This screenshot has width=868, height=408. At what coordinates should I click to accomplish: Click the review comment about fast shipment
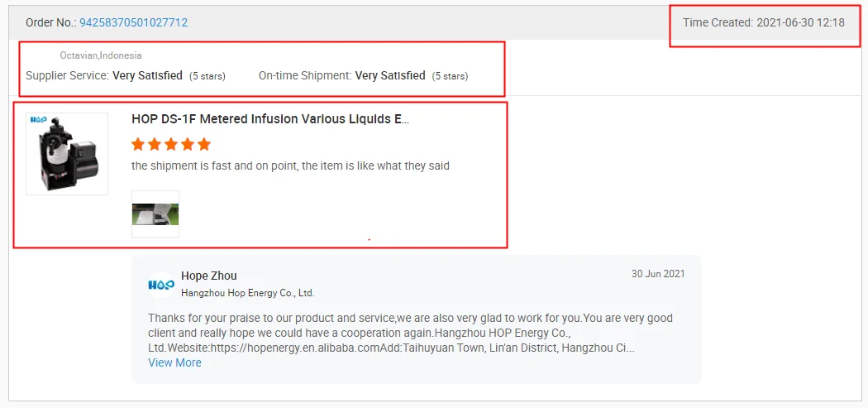[290, 166]
